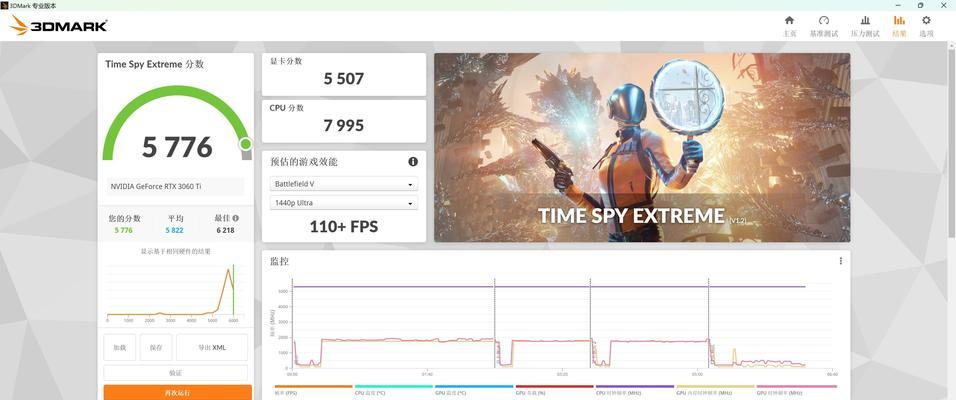Click the best score 6 218
The image size is (956, 400).
(226, 230)
